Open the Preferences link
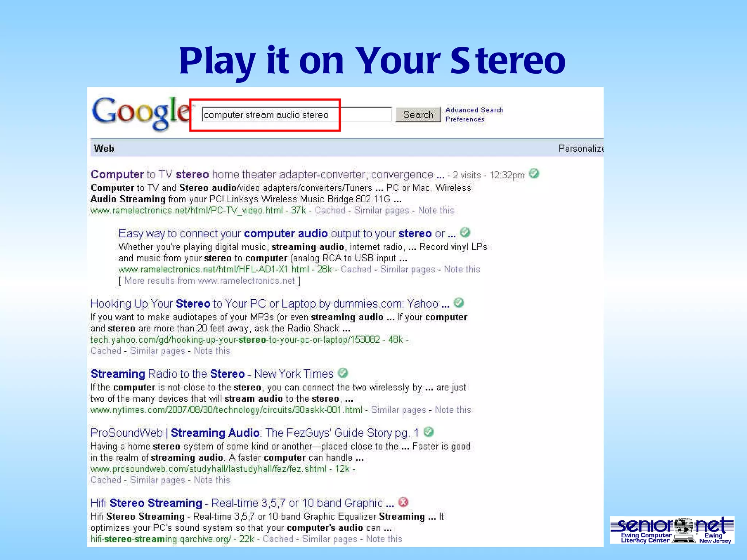The width and height of the screenshot is (747, 560). (465, 119)
